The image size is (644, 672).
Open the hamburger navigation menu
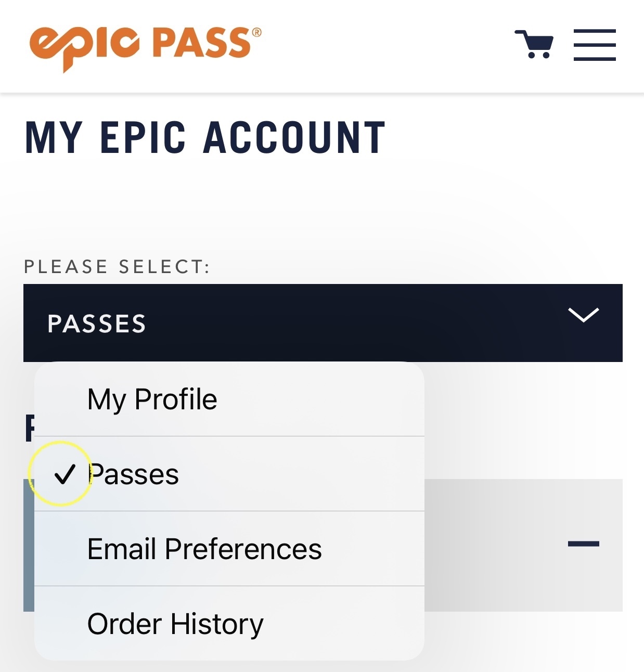click(x=595, y=45)
